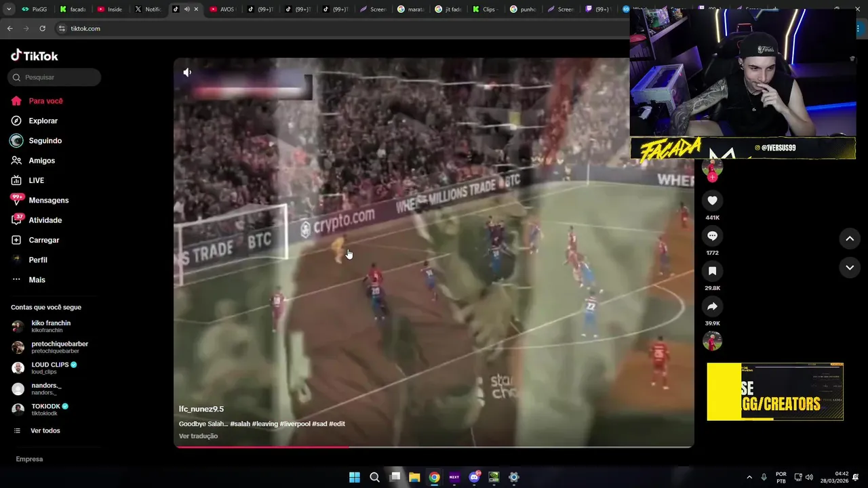Open Para você feed
The width and height of the screenshot is (868, 488).
pos(37,101)
